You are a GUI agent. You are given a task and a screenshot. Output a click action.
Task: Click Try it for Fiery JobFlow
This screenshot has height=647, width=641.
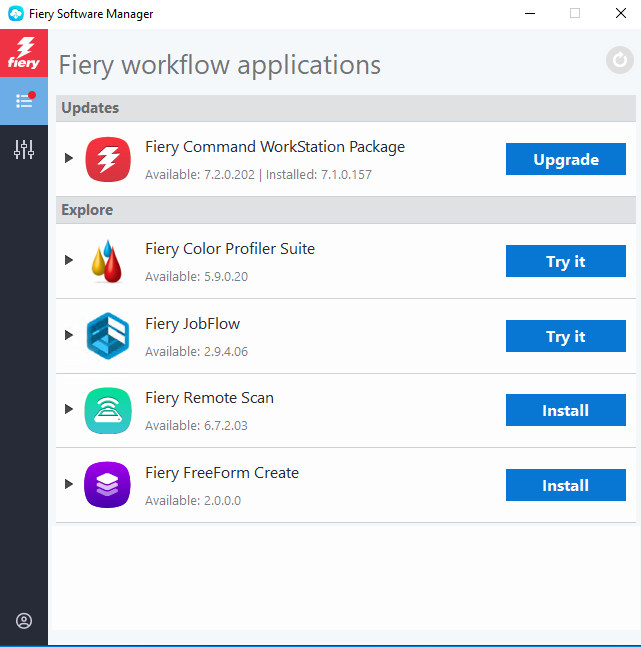tap(565, 336)
